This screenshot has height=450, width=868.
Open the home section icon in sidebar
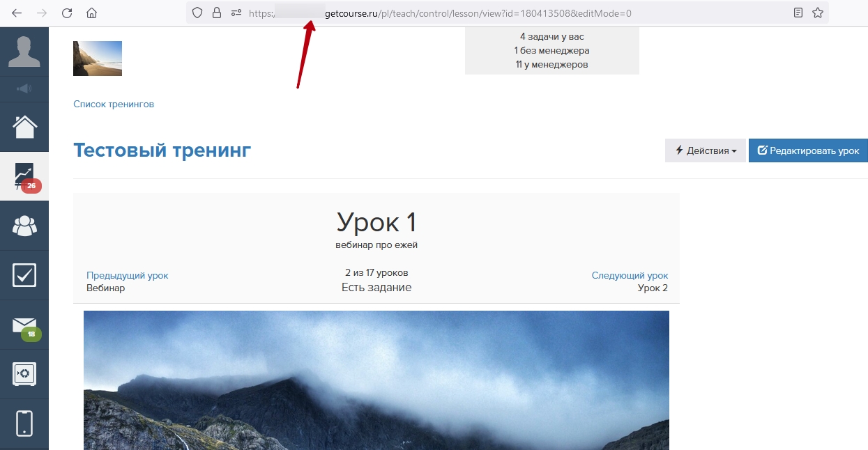[24, 127]
